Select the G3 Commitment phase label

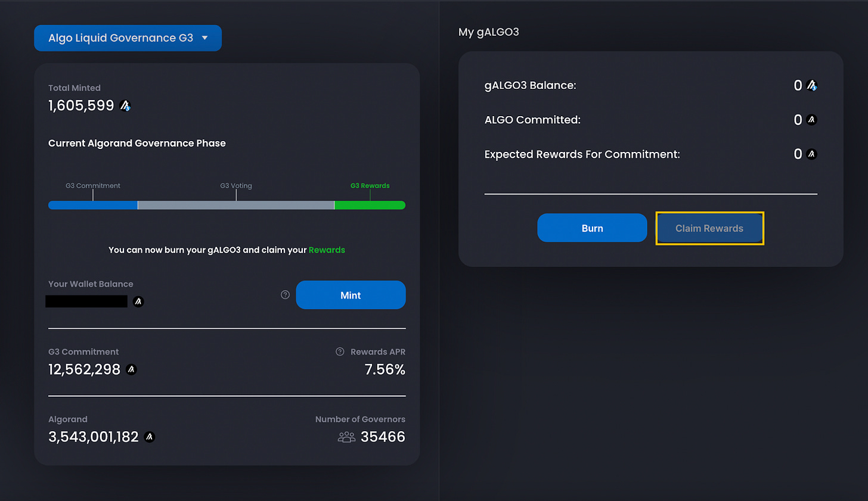coord(93,186)
